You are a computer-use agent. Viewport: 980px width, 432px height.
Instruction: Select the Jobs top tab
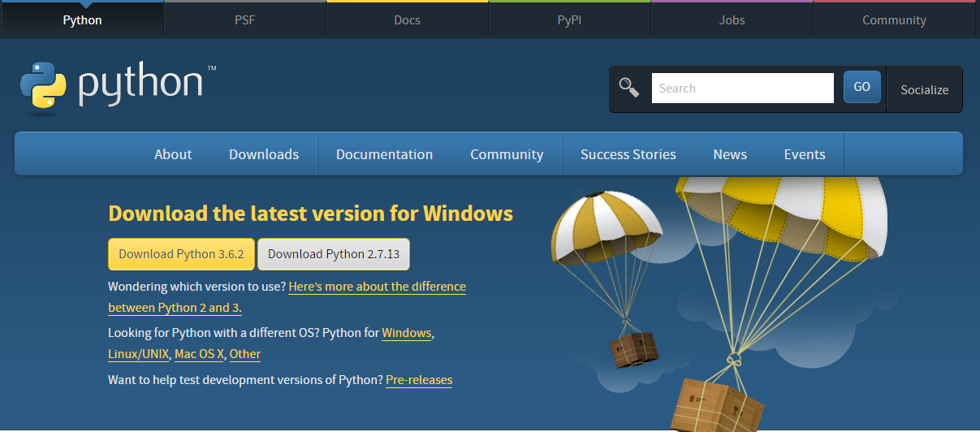pos(732,20)
